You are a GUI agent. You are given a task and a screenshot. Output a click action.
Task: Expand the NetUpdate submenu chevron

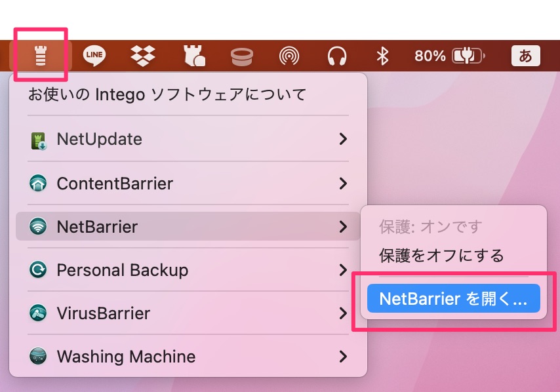(343, 139)
